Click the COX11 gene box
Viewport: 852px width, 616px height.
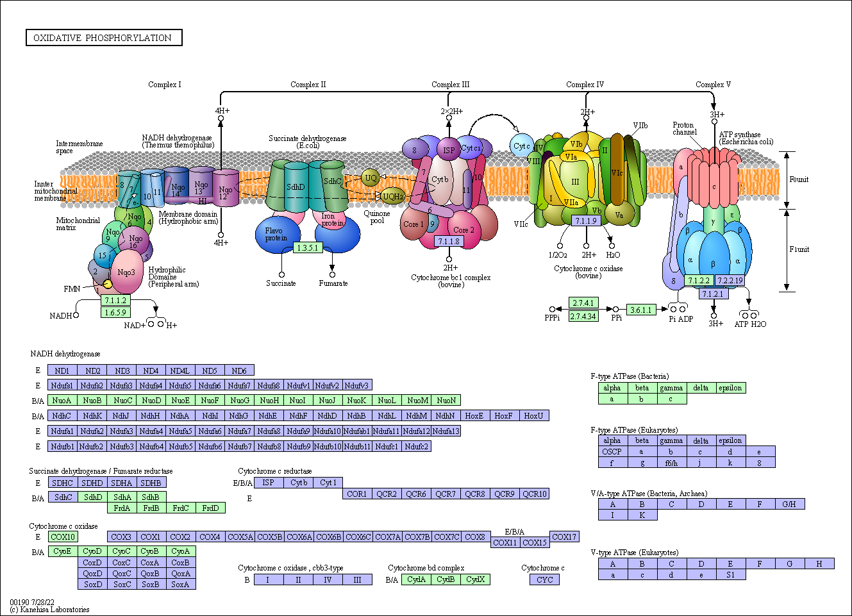(x=505, y=542)
